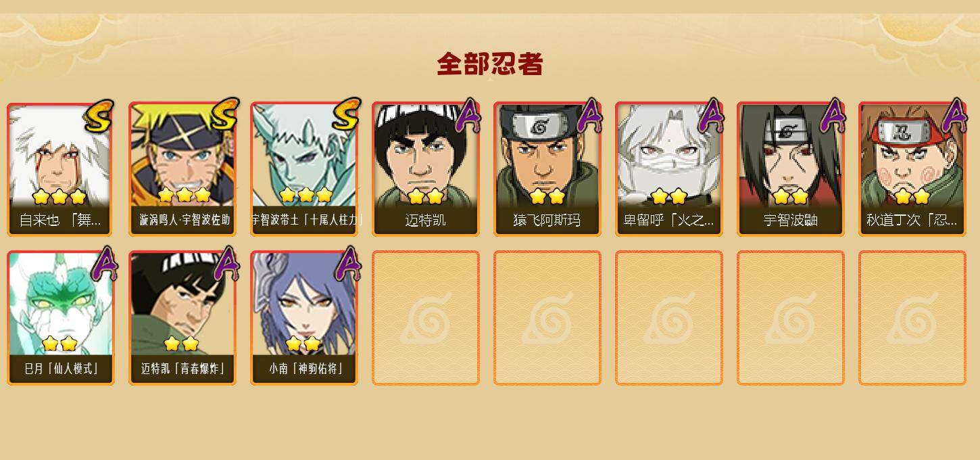This screenshot has width=980, height=460.
Task: Click the 迈特凯 three-star card
Action: [x=426, y=169]
